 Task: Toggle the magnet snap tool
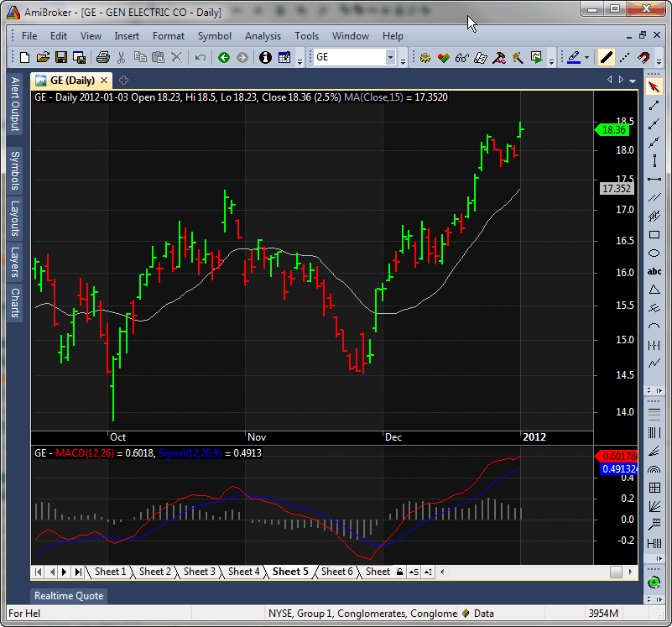click(644, 57)
